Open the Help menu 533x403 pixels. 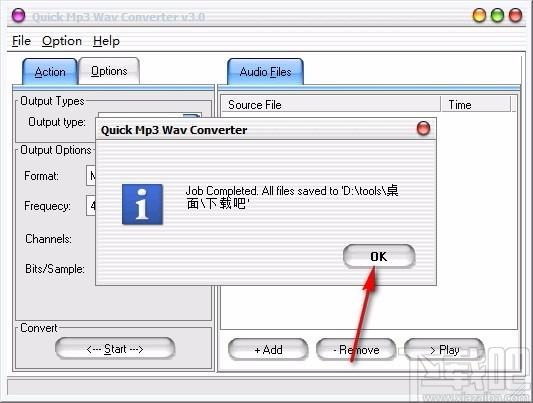pyautogui.click(x=106, y=41)
